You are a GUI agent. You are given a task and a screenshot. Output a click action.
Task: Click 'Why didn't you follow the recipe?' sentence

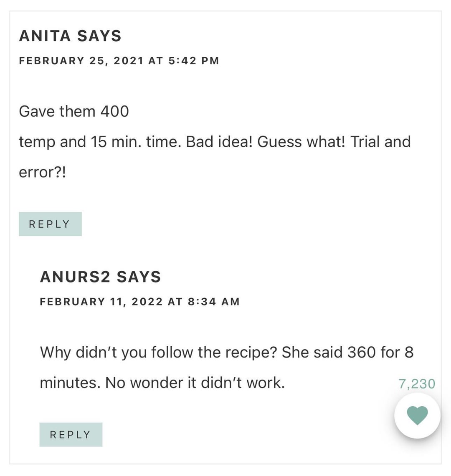click(159, 353)
